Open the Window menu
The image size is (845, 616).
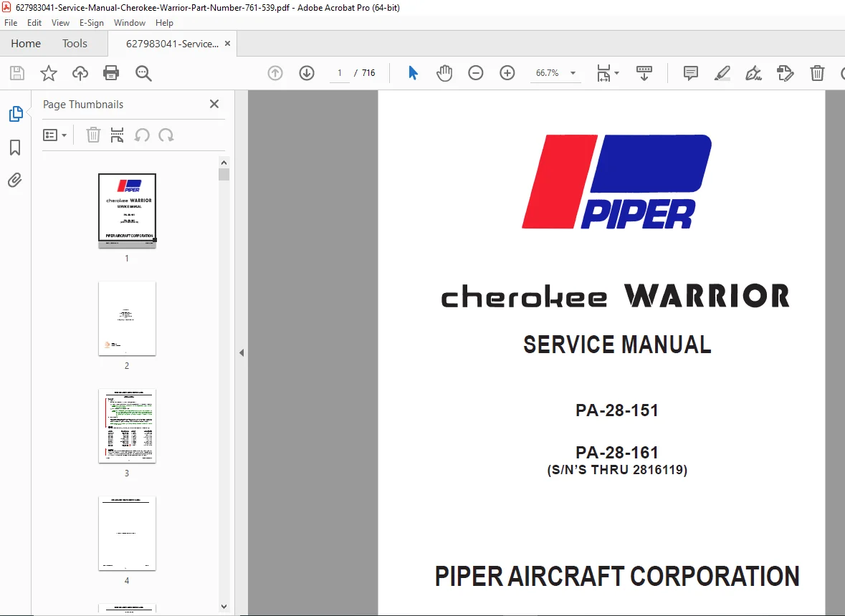tap(129, 23)
